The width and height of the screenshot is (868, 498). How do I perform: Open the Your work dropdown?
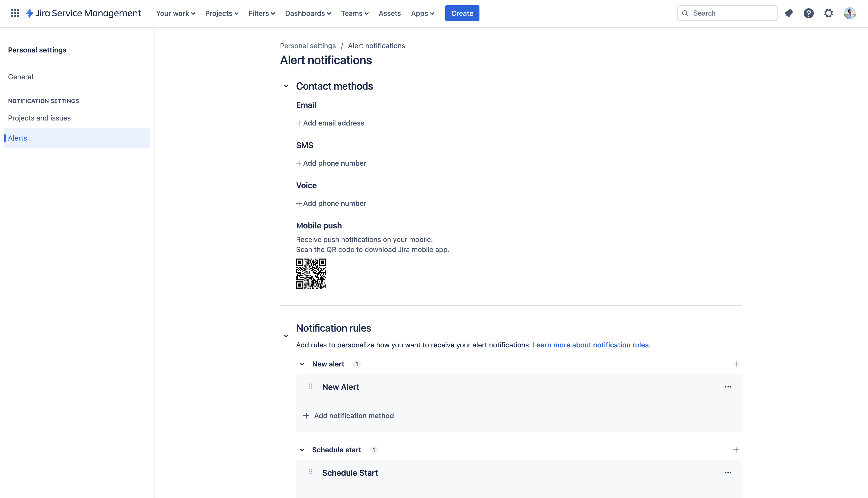[176, 13]
